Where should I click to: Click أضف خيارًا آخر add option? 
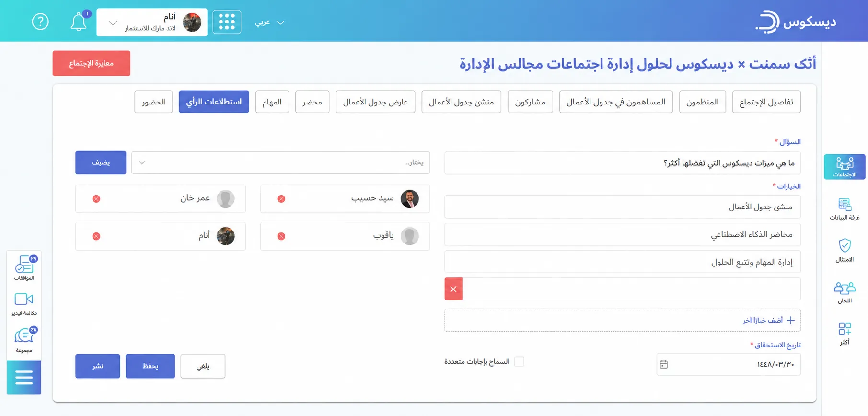point(623,320)
